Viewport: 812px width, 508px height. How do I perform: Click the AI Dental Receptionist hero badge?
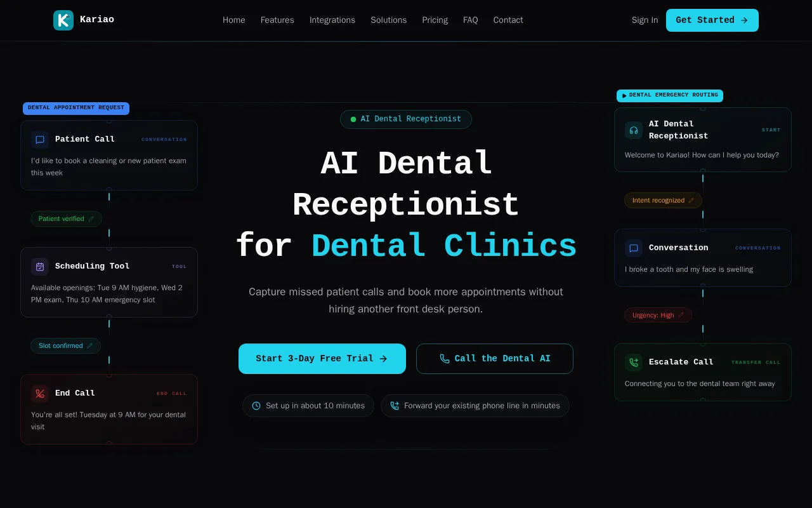click(x=406, y=119)
